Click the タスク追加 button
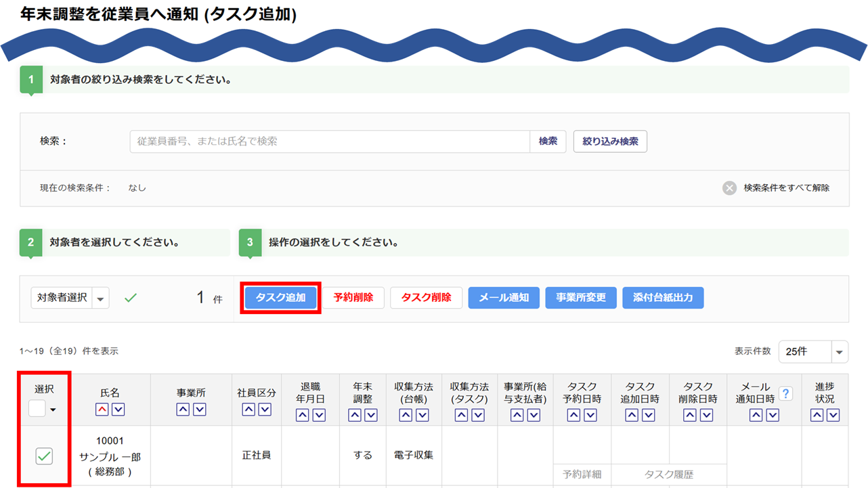Image resolution: width=868 pixels, height=488 pixels. [x=280, y=298]
